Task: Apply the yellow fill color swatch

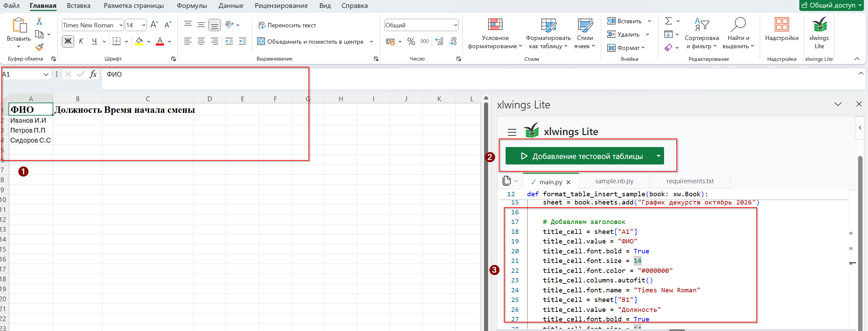Action: (139, 41)
